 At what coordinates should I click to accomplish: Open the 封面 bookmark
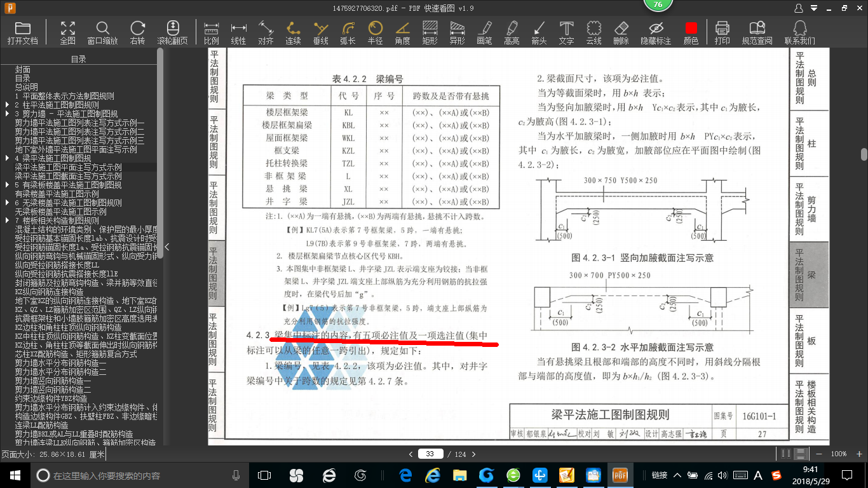point(23,69)
